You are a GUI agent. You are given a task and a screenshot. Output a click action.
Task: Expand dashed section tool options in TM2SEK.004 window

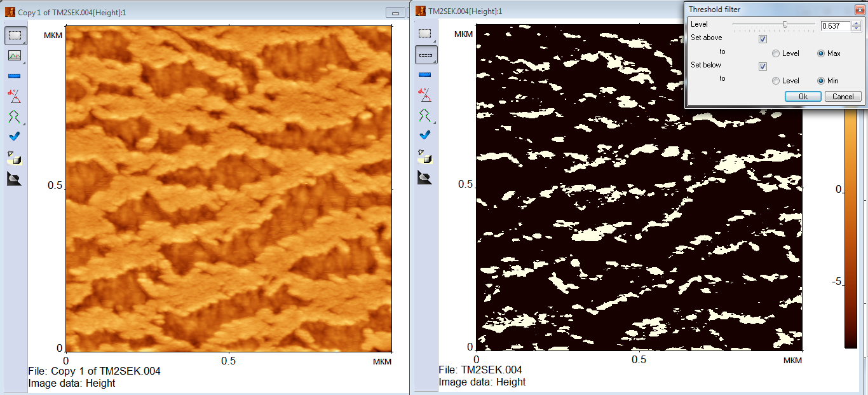[435, 62]
